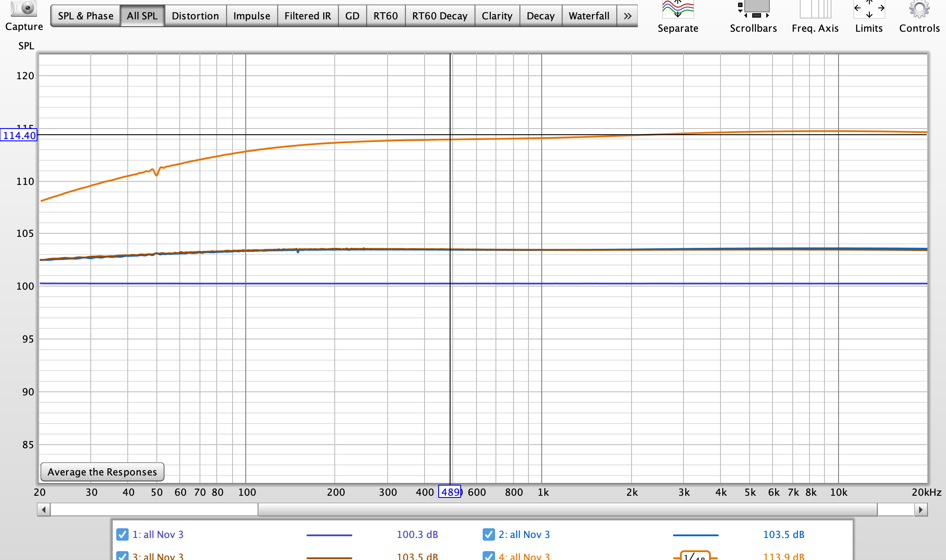Open the graph Limits icon
946x560 pixels.
tap(868, 10)
